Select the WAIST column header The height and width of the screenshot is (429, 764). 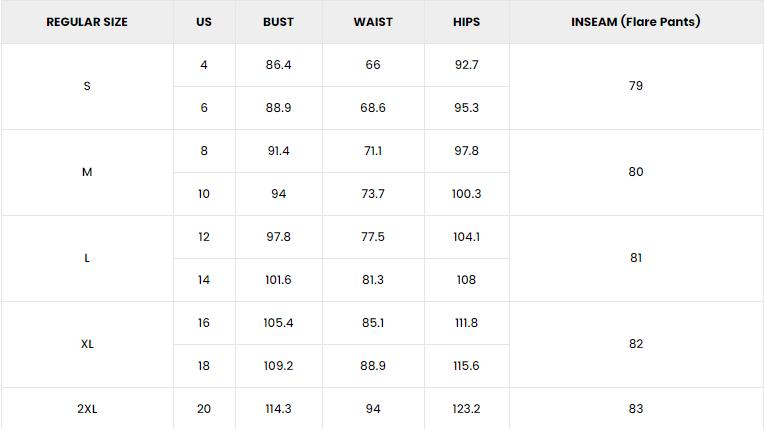point(373,22)
